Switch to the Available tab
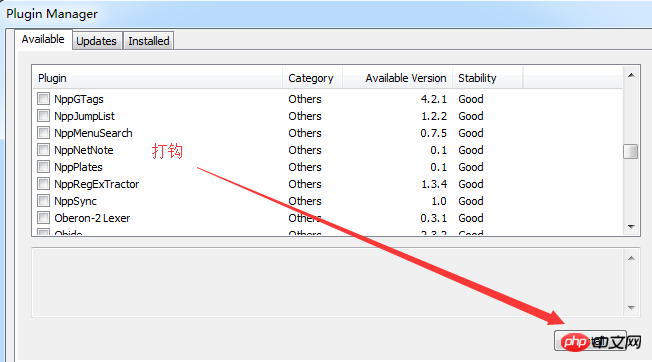The width and height of the screenshot is (652, 362). (43, 39)
